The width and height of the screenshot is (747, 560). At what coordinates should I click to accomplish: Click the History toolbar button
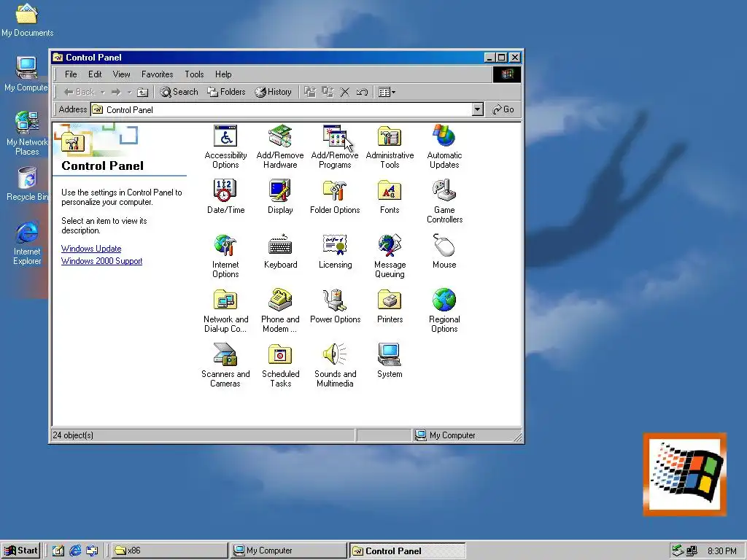273,92
